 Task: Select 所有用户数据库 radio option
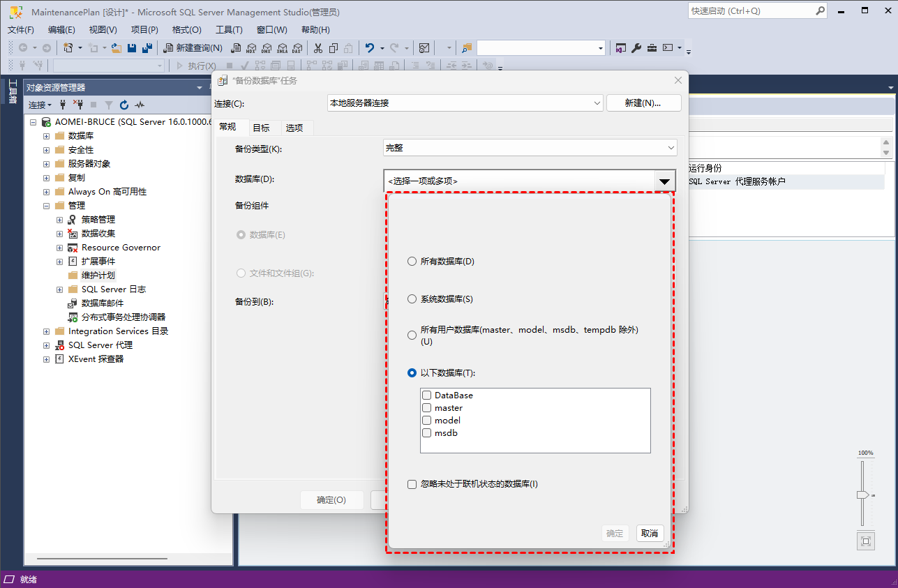(x=412, y=336)
